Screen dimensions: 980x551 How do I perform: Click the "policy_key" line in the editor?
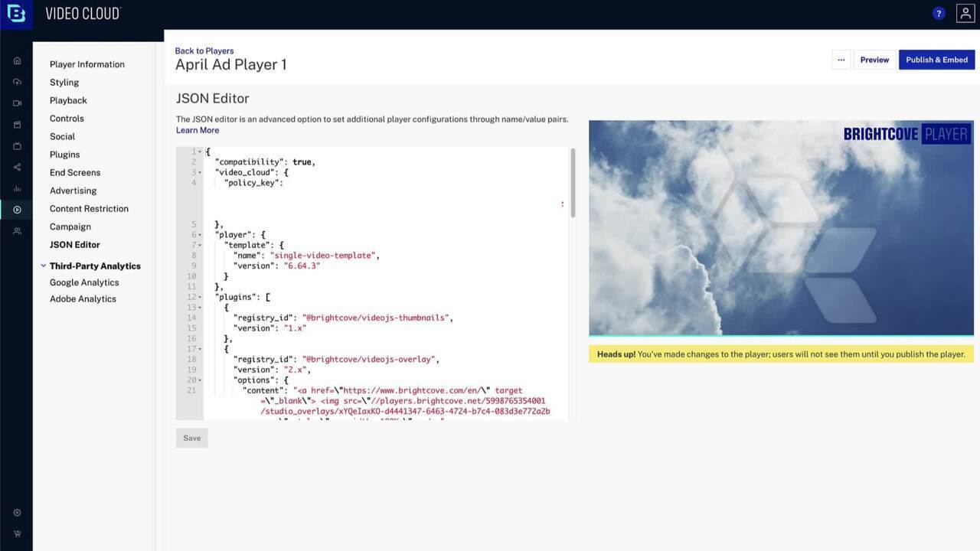[x=253, y=183]
